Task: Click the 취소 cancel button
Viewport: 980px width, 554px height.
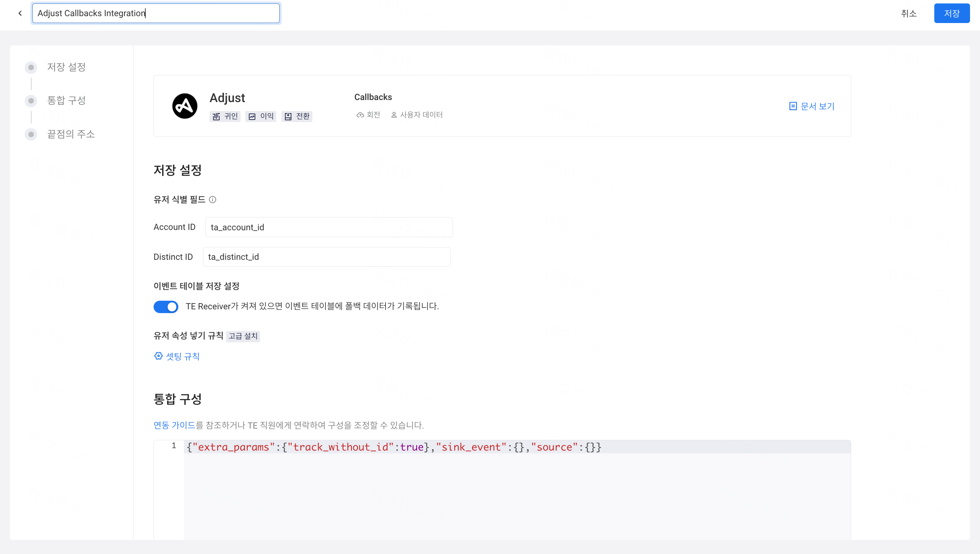Action: click(x=909, y=13)
